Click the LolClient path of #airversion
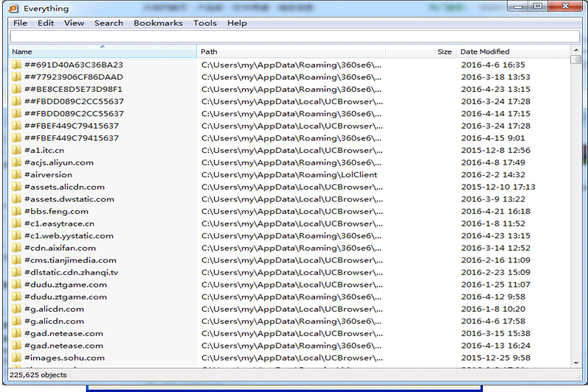Viewport: 588px width, 392px height. pyautogui.click(x=289, y=175)
